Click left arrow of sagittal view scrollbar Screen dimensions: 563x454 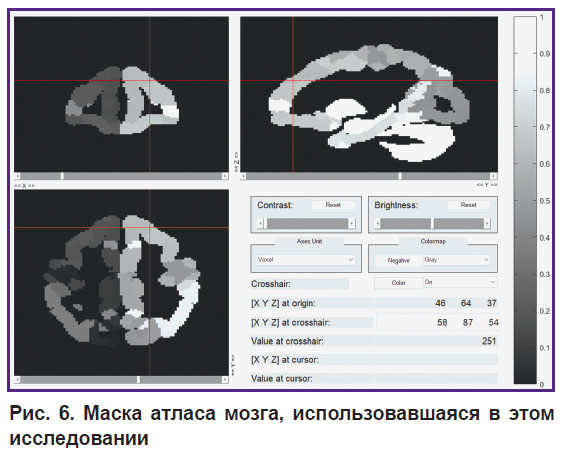pyautogui.click(x=244, y=176)
